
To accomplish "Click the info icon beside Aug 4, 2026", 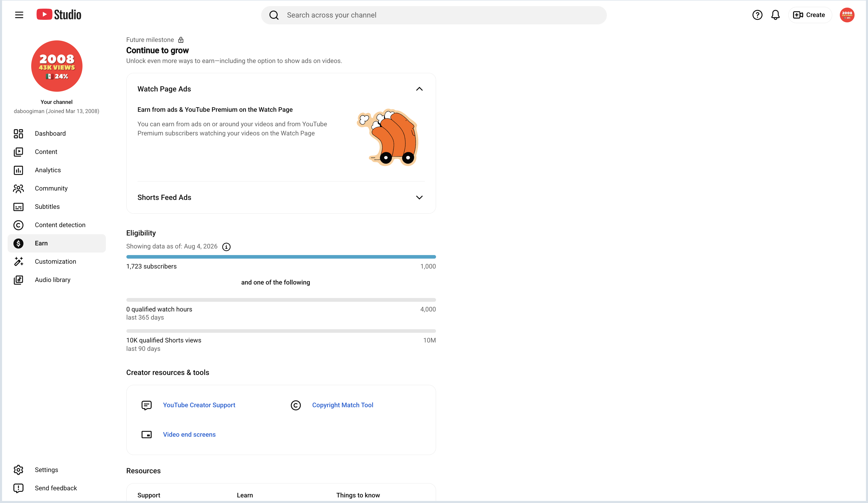I will [226, 247].
